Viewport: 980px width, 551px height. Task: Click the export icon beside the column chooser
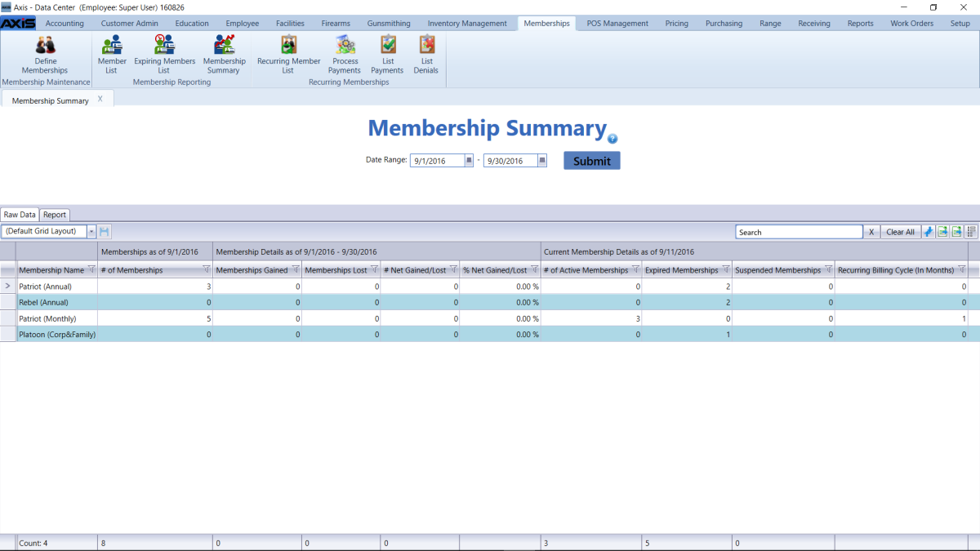point(956,232)
